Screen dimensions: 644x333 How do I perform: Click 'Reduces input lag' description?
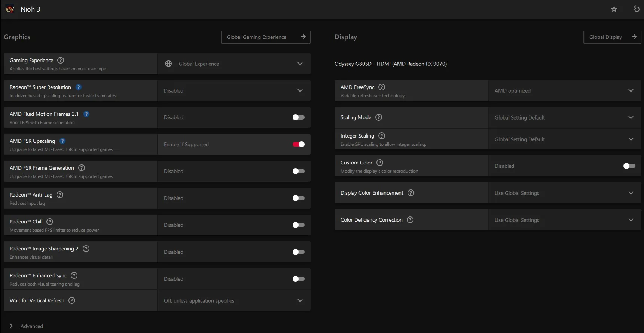point(27,203)
